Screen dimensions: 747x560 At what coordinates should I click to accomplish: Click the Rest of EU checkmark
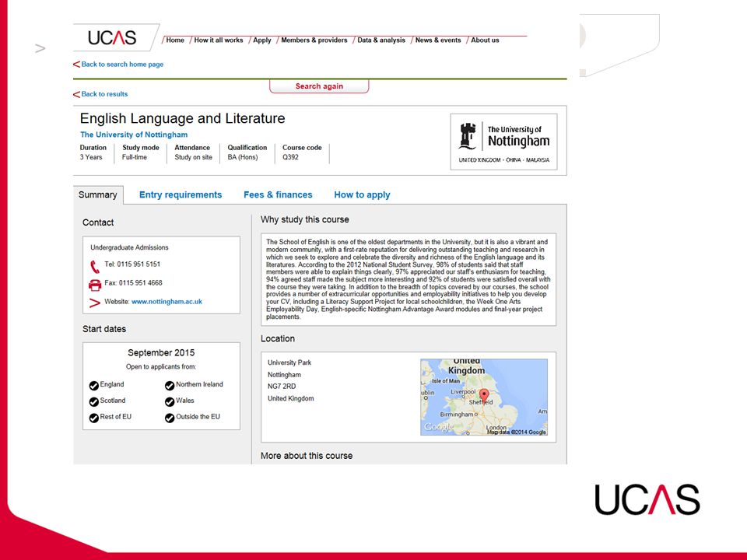point(94,418)
